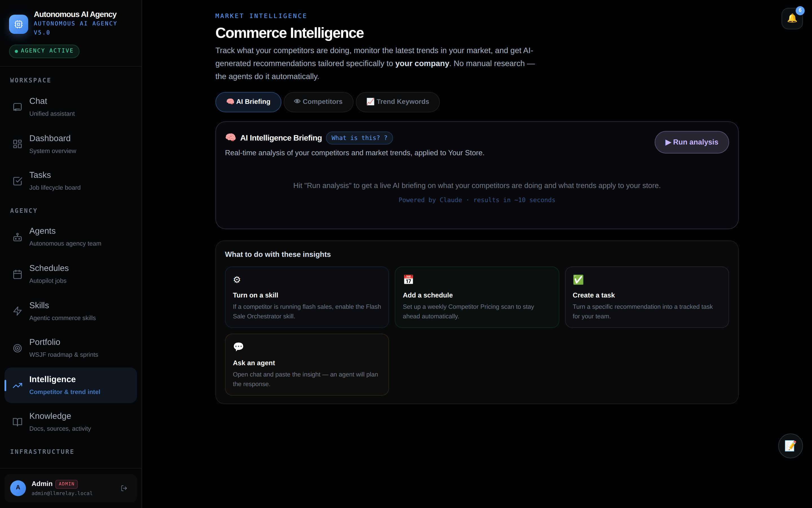This screenshot has width=812, height=508.
Task: Click the Autonomous AI Agency title text
Action: coord(75,14)
